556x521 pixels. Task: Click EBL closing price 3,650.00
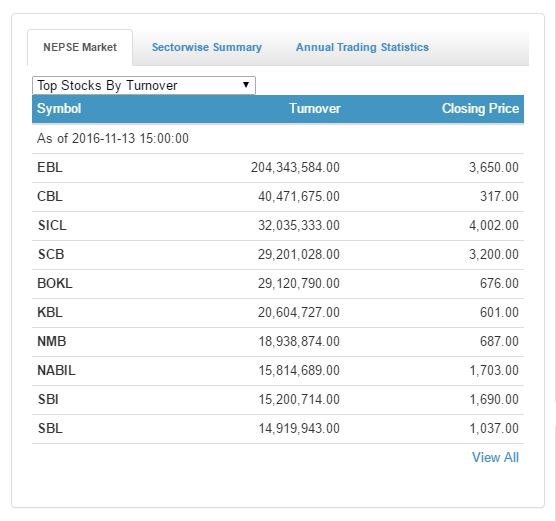[x=494, y=167]
